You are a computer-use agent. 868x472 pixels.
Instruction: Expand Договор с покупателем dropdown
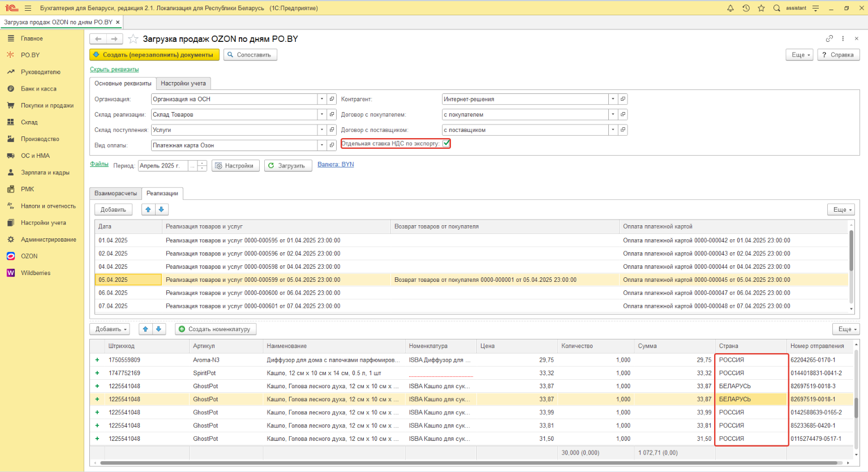[613, 114]
